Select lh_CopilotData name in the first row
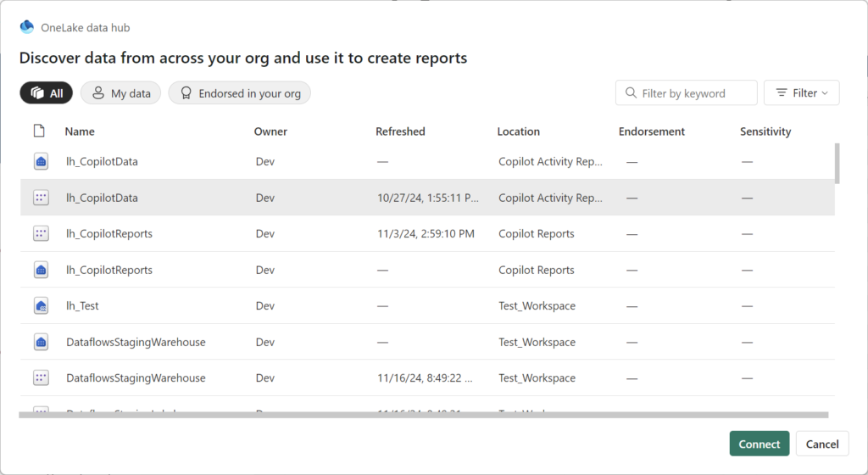868x475 pixels. (x=102, y=162)
